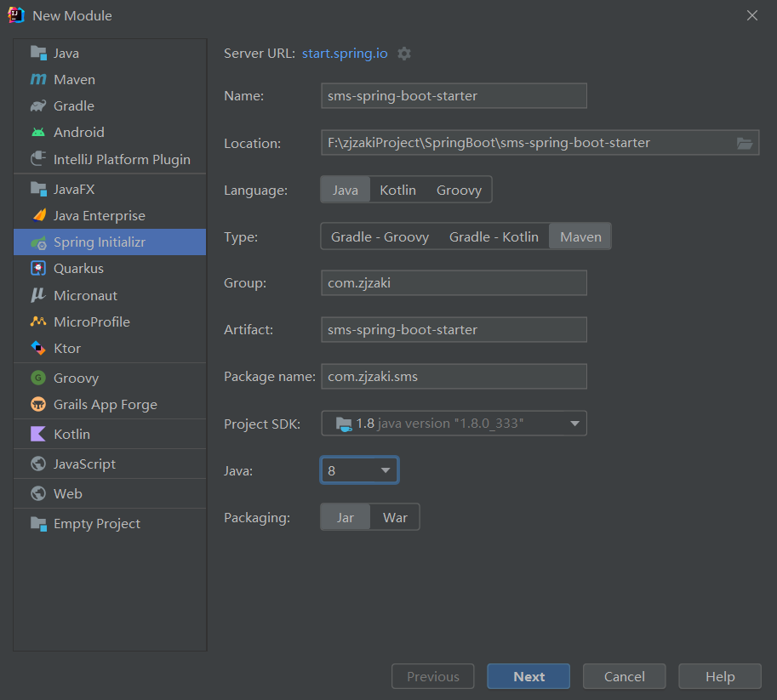Close the New Module dialog

752,15
